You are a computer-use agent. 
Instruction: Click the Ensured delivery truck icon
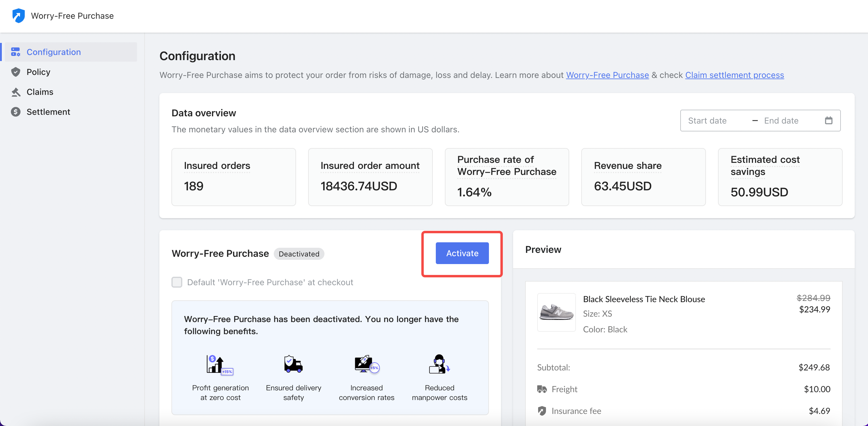pyautogui.click(x=293, y=363)
